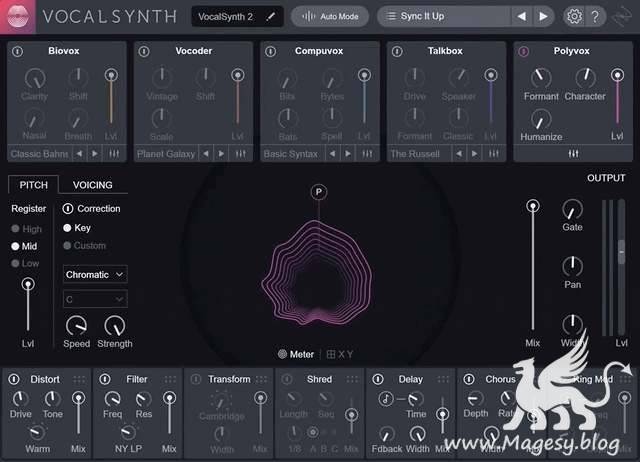This screenshot has height=462, width=640.
Task: Click the Pan knob in Output
Action: (572, 266)
